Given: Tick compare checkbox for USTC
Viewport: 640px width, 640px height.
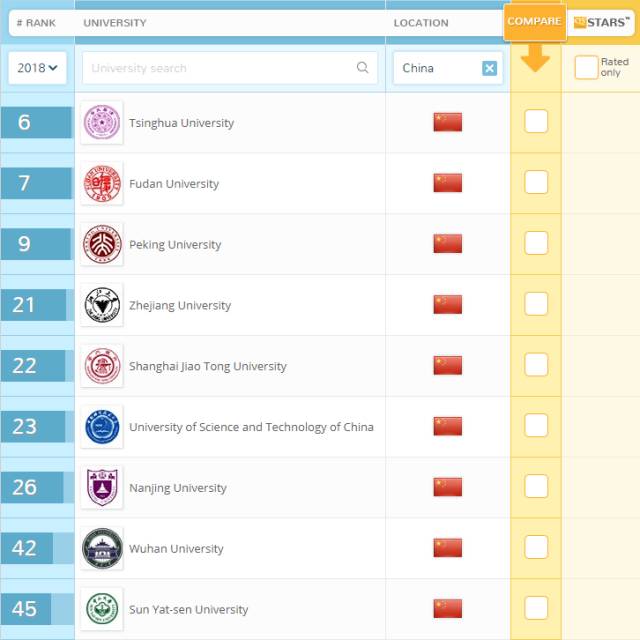Looking at the screenshot, I should (536, 425).
